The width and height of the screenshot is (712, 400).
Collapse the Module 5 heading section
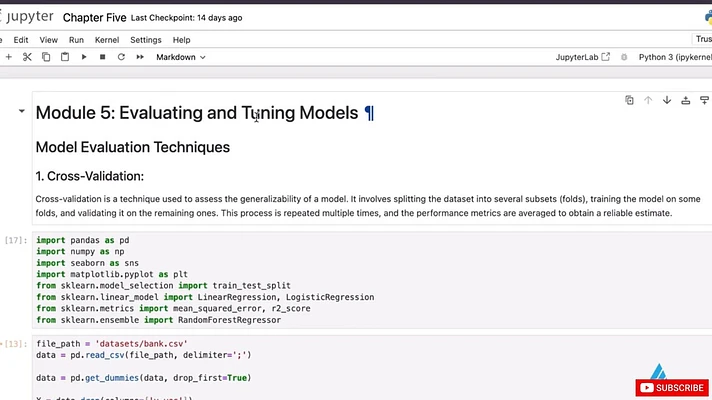21,111
